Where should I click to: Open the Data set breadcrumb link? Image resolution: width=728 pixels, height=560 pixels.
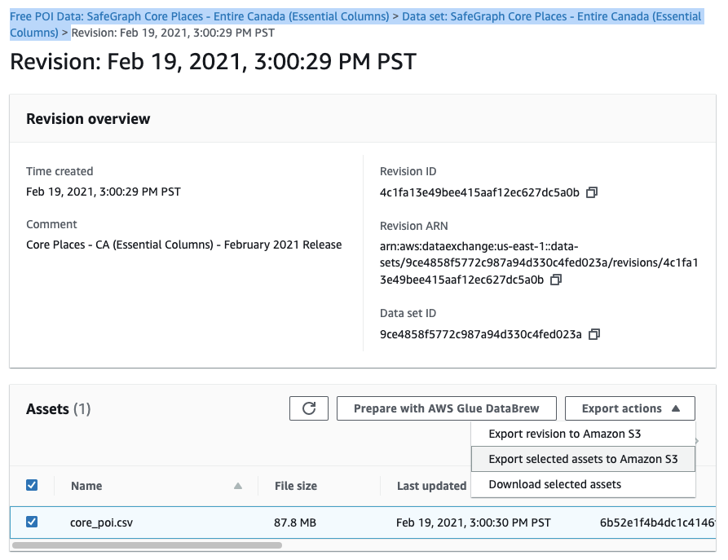tap(551, 16)
